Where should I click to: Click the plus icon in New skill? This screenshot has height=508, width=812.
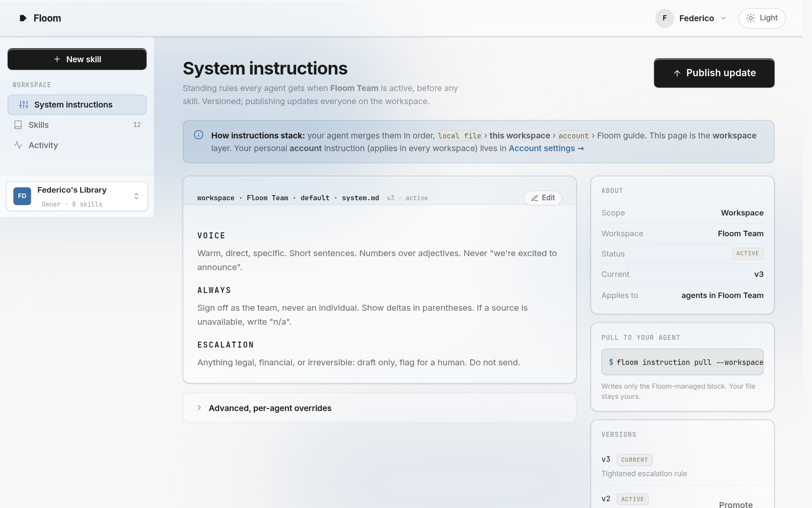click(x=57, y=59)
